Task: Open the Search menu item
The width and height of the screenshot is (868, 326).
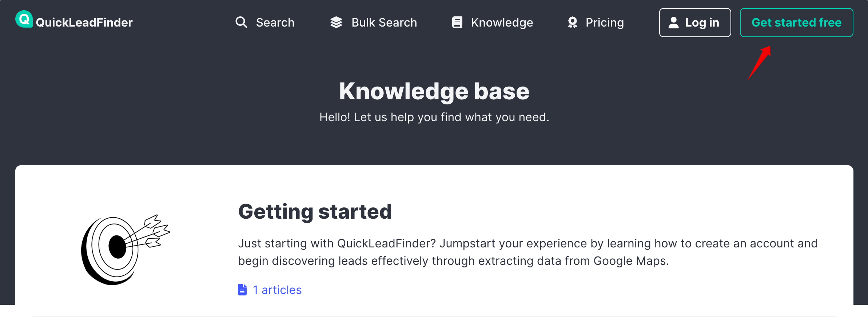Action: tap(275, 23)
